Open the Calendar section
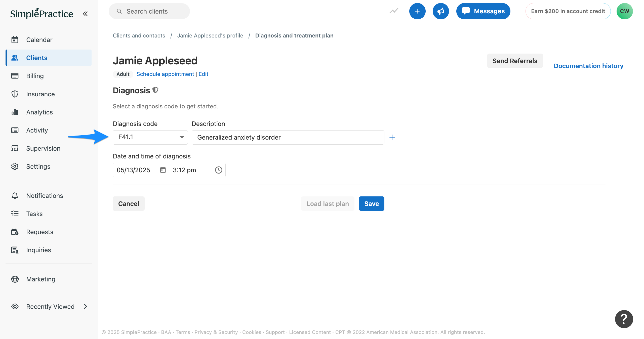The image size is (644, 339). click(49, 40)
